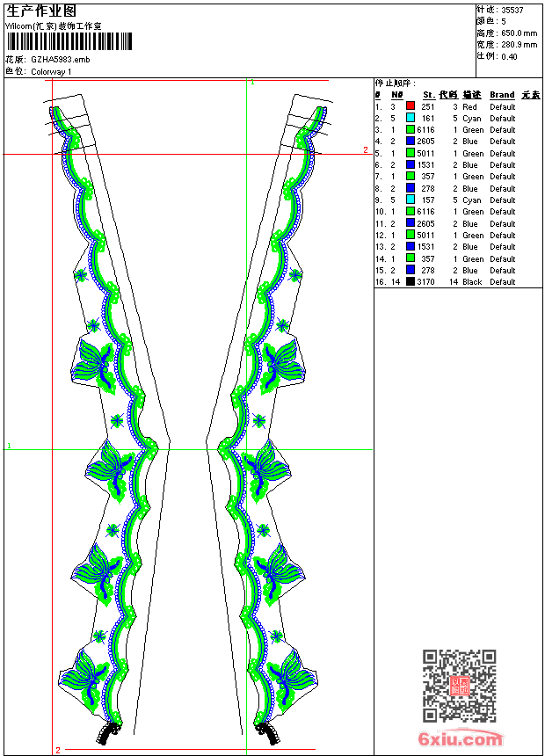Click the width value 280.9 mm
545x756 pixels.
(519, 44)
